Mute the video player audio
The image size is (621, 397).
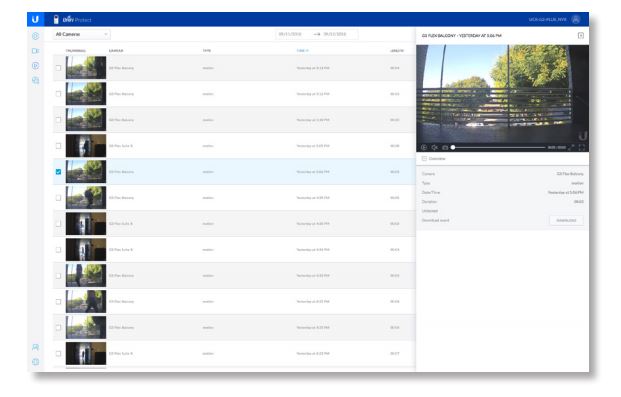point(434,147)
